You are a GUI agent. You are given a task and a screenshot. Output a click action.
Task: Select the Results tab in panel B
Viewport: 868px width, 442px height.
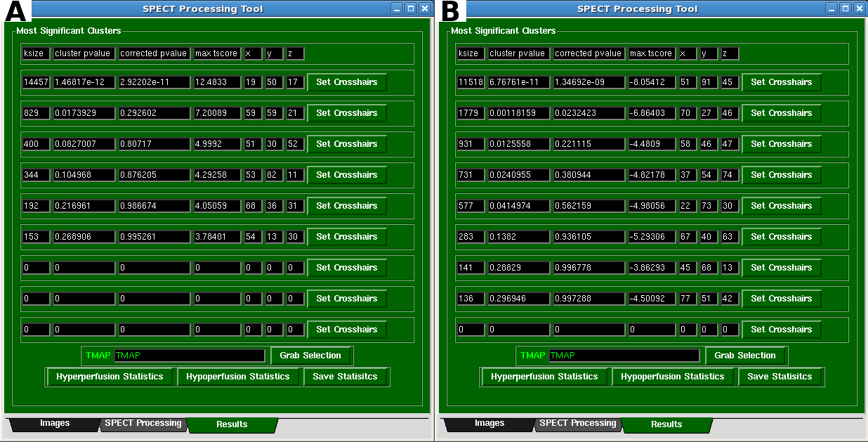tap(666, 424)
